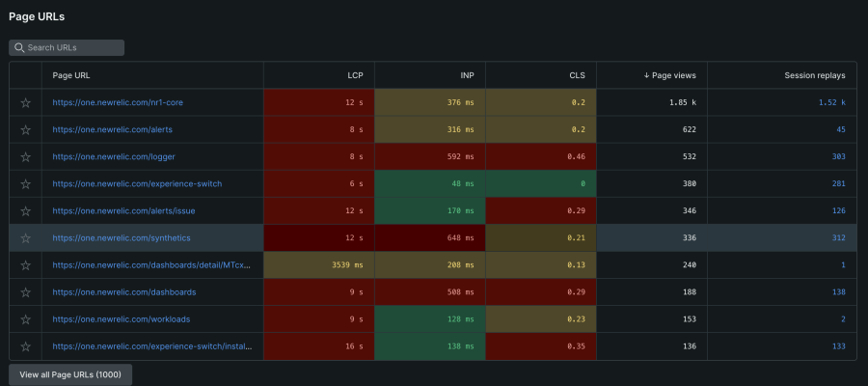
Task: Toggle star for the logger URL row
Action: pyautogui.click(x=25, y=156)
